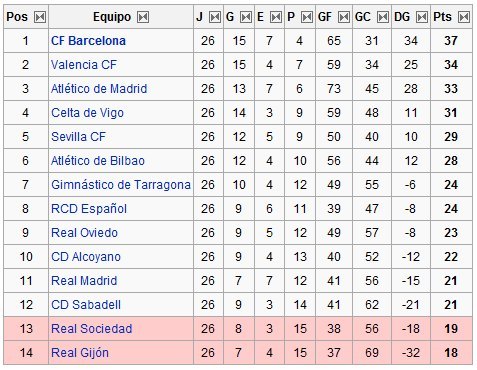Sort by G wins column icon

point(246,17)
